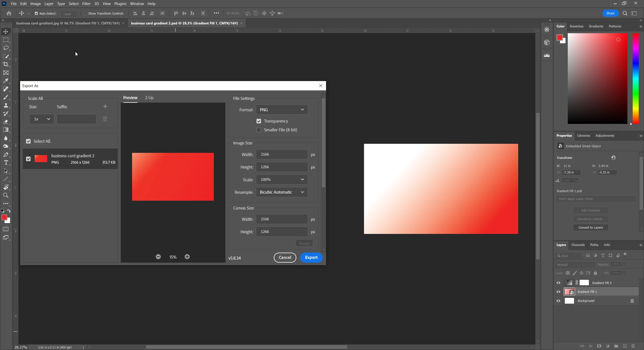Open the Format PNG dropdown
Image resolution: width=644 pixels, height=350 pixels.
(x=282, y=110)
